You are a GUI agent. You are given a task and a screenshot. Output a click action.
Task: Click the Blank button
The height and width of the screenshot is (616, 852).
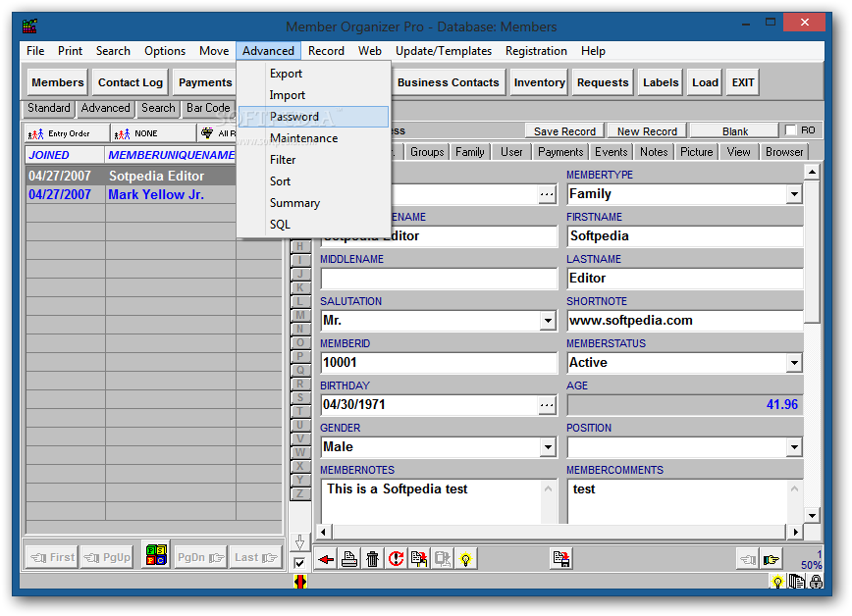click(x=734, y=130)
